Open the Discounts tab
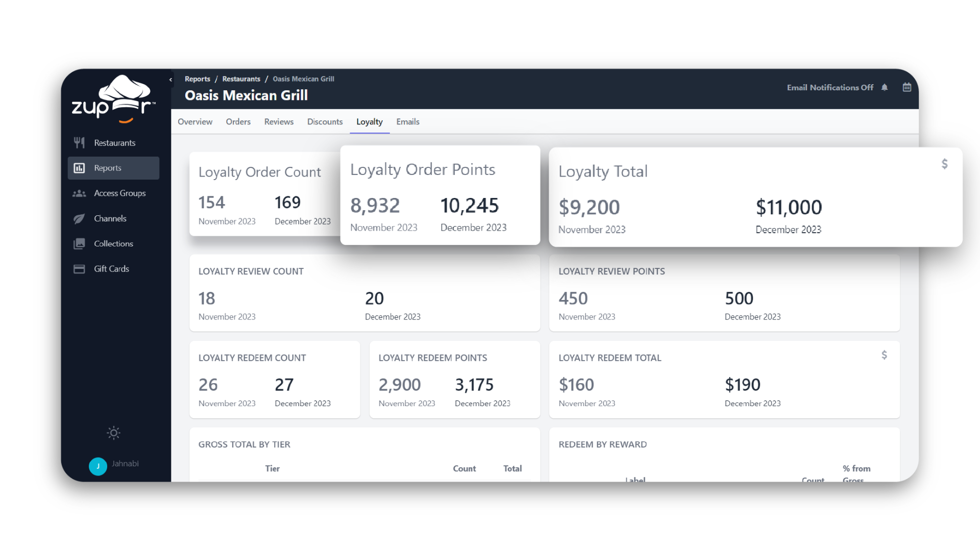The image size is (980, 551). point(325,121)
